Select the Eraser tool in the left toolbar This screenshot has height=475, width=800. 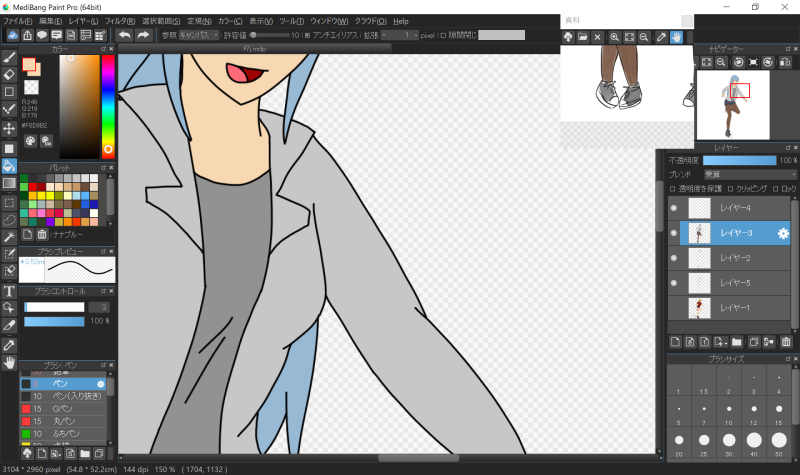coord(9,73)
